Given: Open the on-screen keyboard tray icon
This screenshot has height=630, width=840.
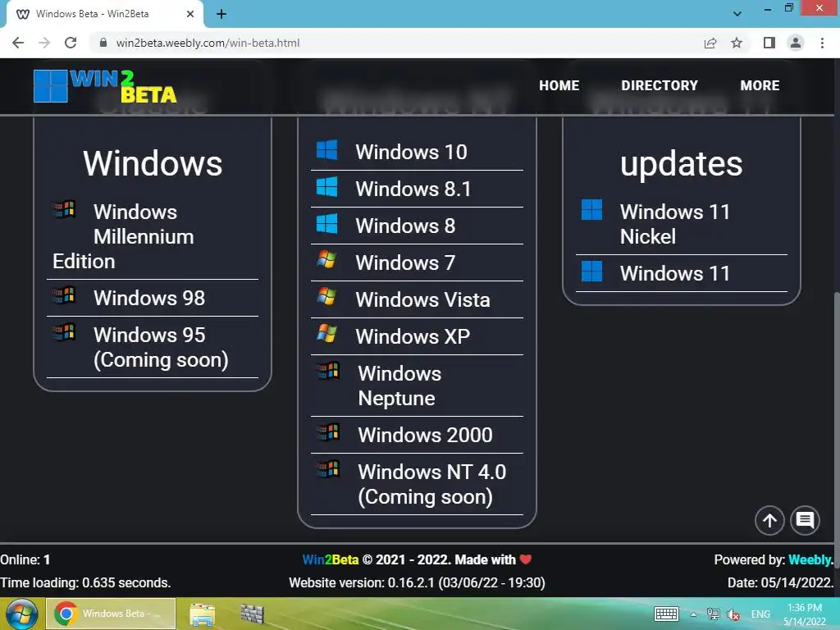Looking at the screenshot, I should tap(666, 614).
